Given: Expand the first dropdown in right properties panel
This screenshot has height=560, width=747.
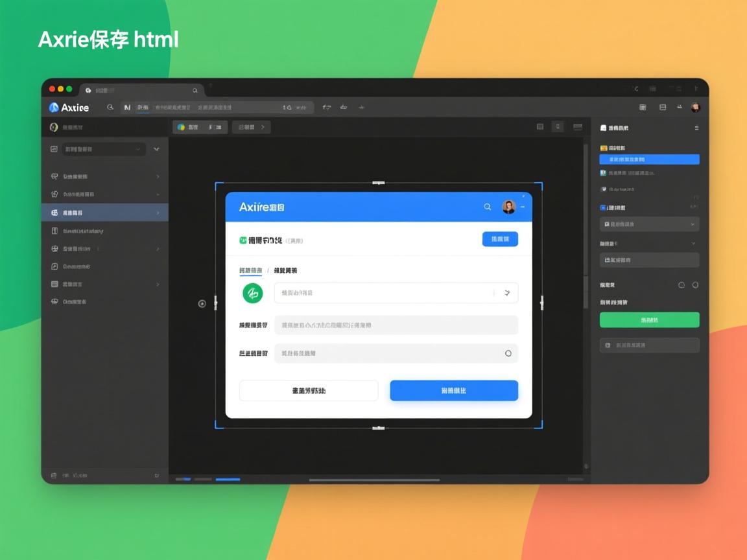Looking at the screenshot, I should point(649,224).
